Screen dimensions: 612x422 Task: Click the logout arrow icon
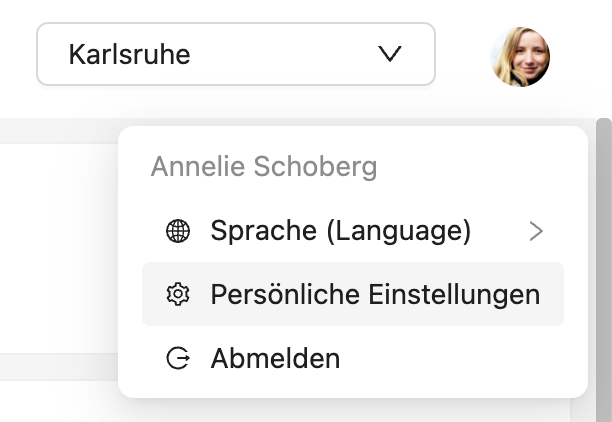[x=177, y=358]
